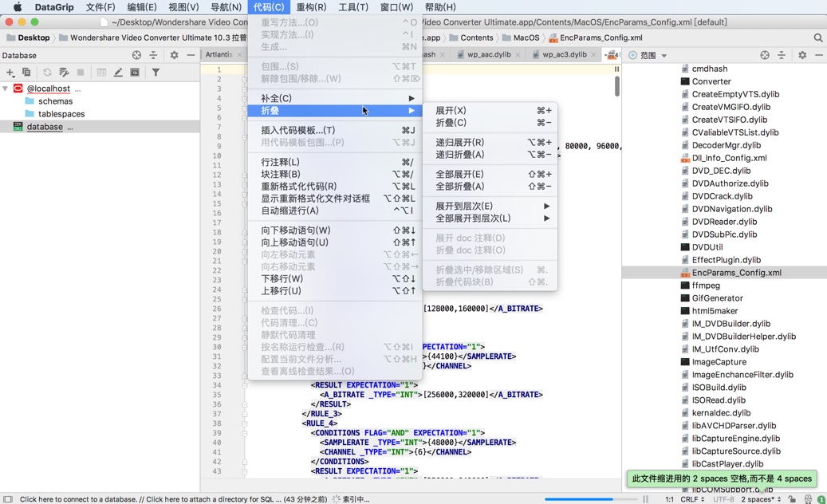827x504 pixels.
Task: Click the inspector hector icon in status bar
Action: [x=808, y=498]
